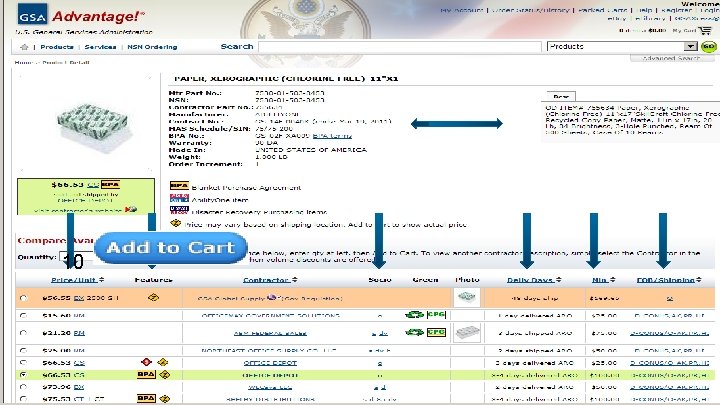720x405 pixels.
Task: Select the radio button for $66.53 Office Depot row
Action: pyautogui.click(x=23, y=362)
